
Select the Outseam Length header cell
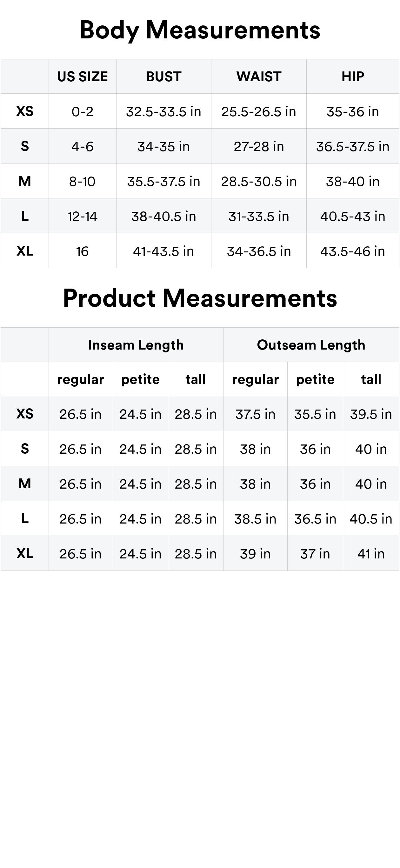311,345
